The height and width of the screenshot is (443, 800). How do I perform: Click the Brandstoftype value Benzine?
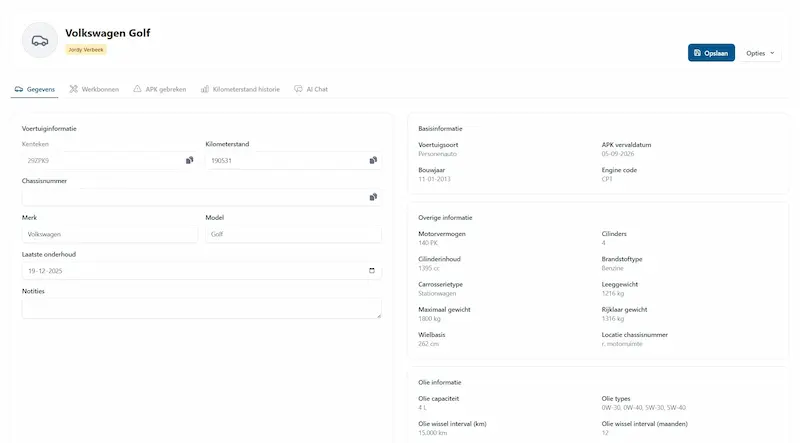click(612, 268)
